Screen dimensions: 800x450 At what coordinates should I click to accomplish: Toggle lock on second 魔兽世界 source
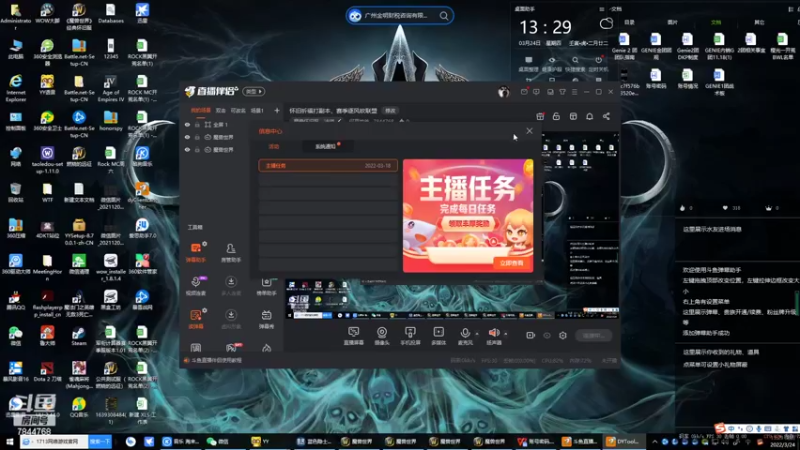[197, 149]
